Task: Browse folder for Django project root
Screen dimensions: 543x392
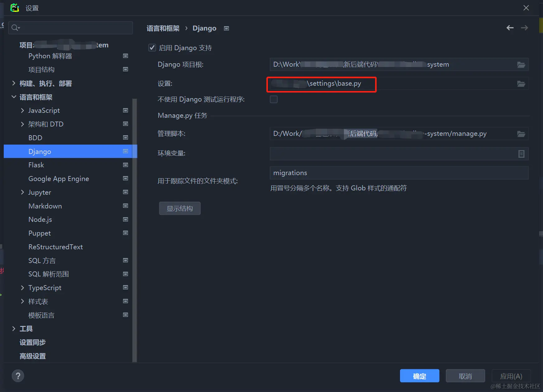Action: [x=521, y=65]
